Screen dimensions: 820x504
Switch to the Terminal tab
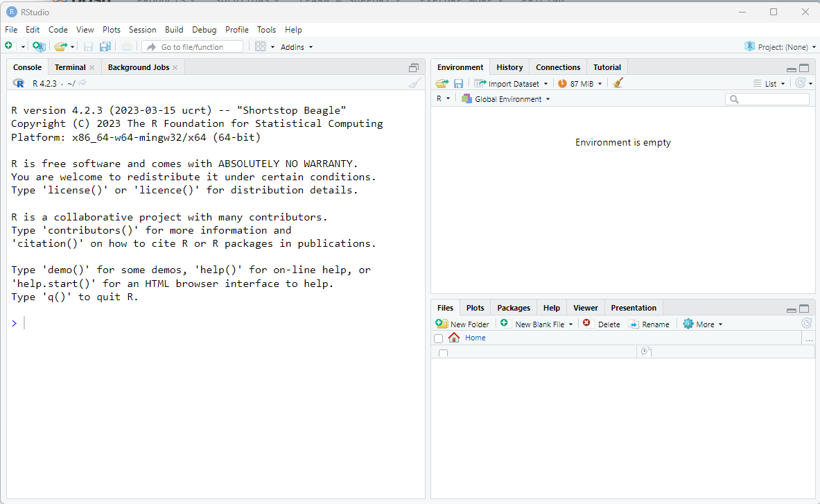(x=70, y=67)
